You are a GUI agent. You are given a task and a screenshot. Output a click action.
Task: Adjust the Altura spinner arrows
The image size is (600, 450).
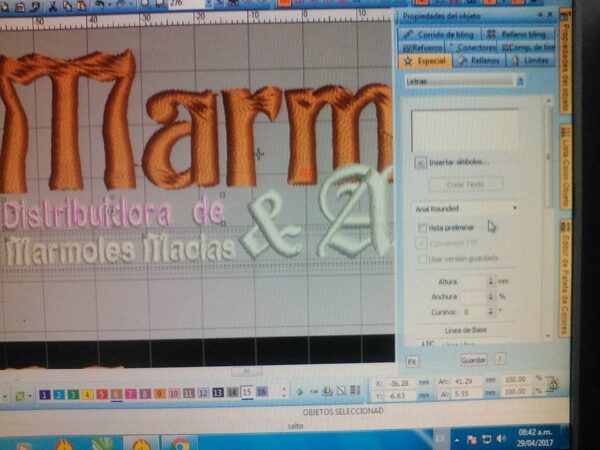click(x=491, y=281)
